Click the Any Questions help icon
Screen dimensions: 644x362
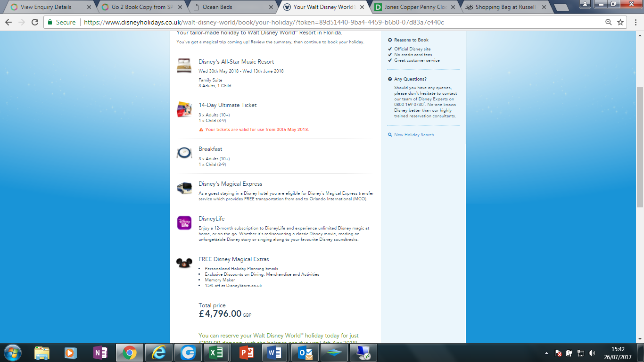(x=390, y=79)
